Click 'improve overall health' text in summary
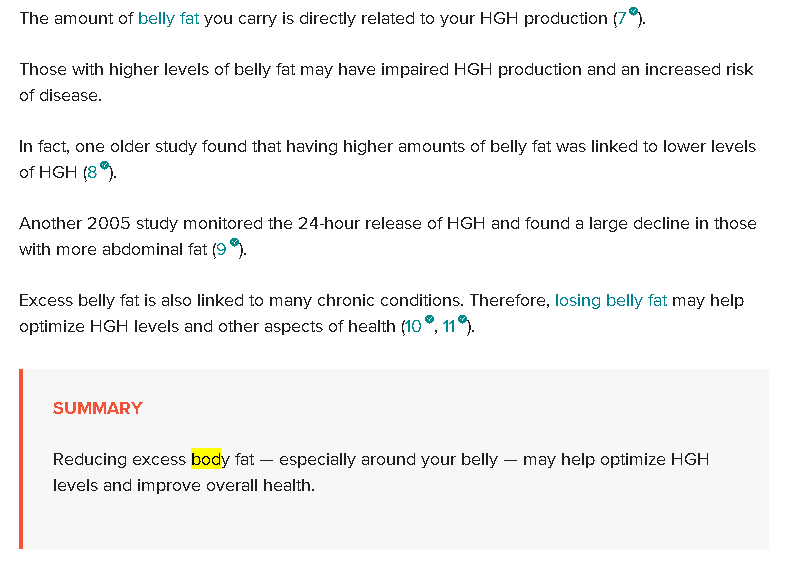 (225, 486)
